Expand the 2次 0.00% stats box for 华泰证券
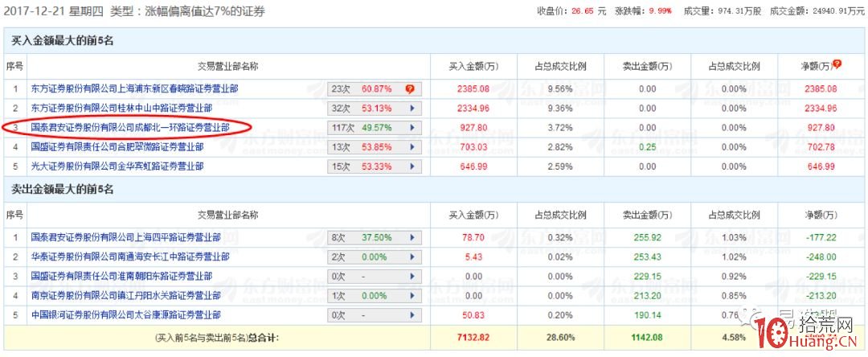Screen dimensions: 868x357 pyautogui.click(x=375, y=256)
